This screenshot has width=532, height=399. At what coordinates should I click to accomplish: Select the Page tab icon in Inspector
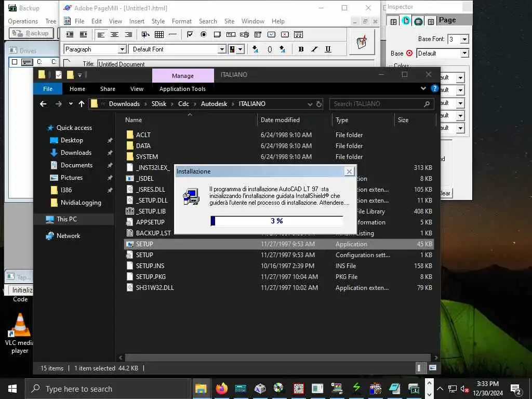406,21
